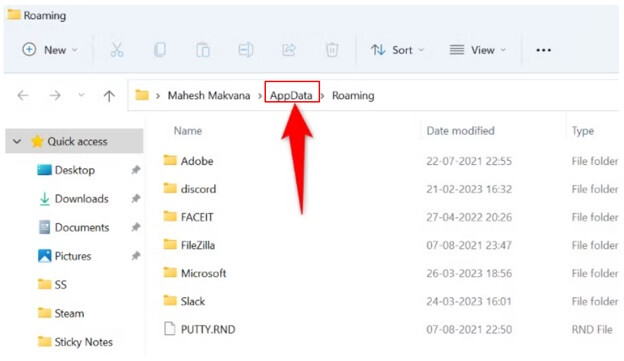Click Mahesh Makvana in breadcrumb path

pyautogui.click(x=209, y=96)
